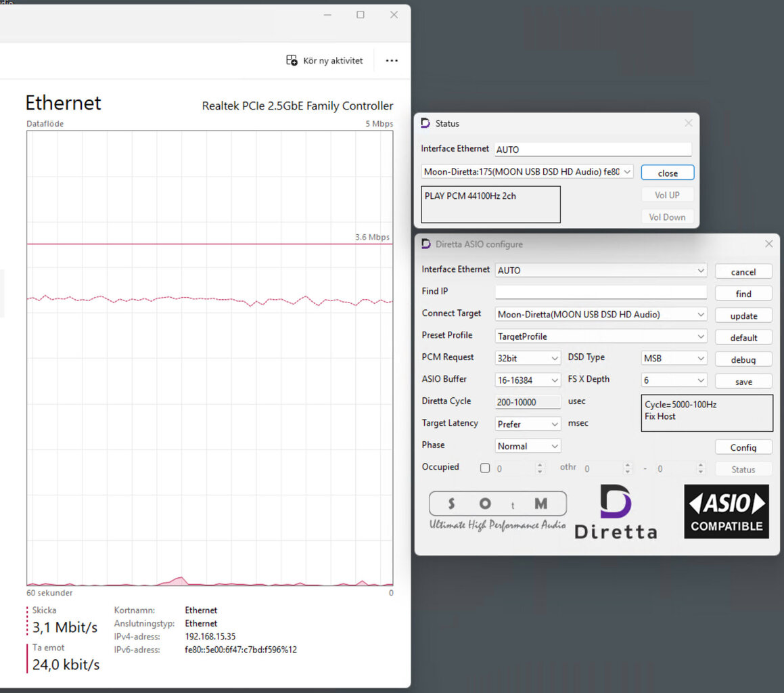Click Interface Ethernet AUTO field in Status
Screen dimensions: 784x693
click(x=593, y=149)
